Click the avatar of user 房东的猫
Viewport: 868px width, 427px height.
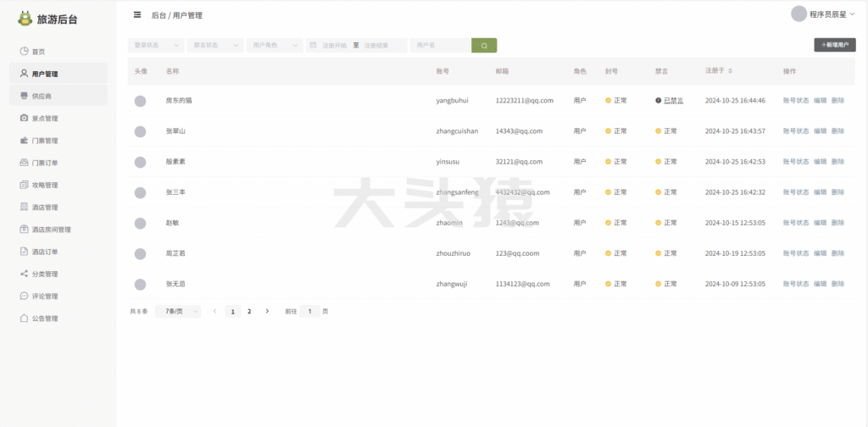click(x=141, y=101)
